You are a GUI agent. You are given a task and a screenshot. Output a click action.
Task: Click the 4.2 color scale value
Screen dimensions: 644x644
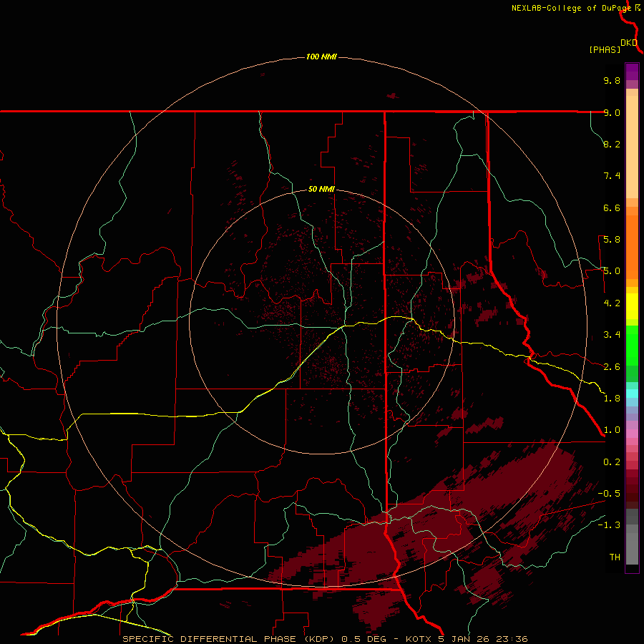pyautogui.click(x=612, y=303)
